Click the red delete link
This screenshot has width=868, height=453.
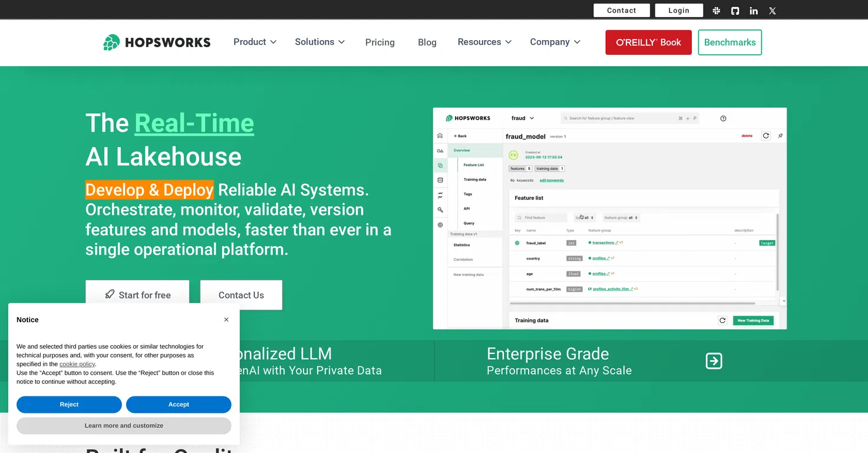coord(747,136)
